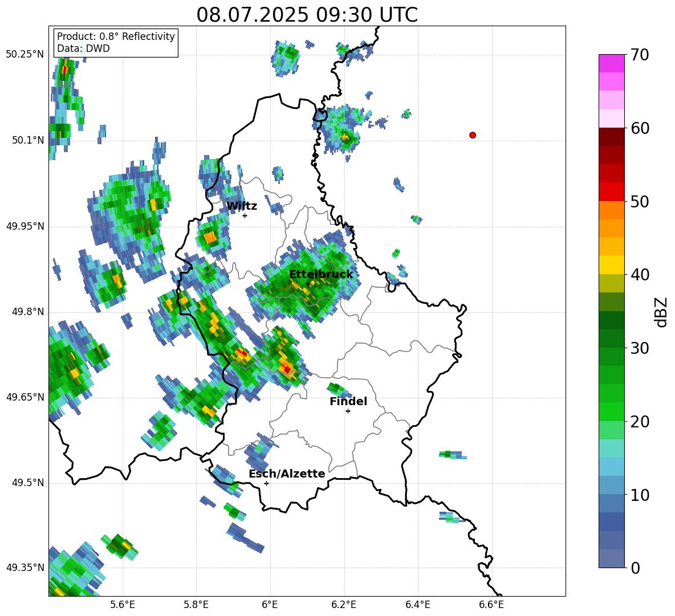Click the 'Product: 0.8° Reflectivity' text
Screen dimensions: 675x616
(116, 36)
